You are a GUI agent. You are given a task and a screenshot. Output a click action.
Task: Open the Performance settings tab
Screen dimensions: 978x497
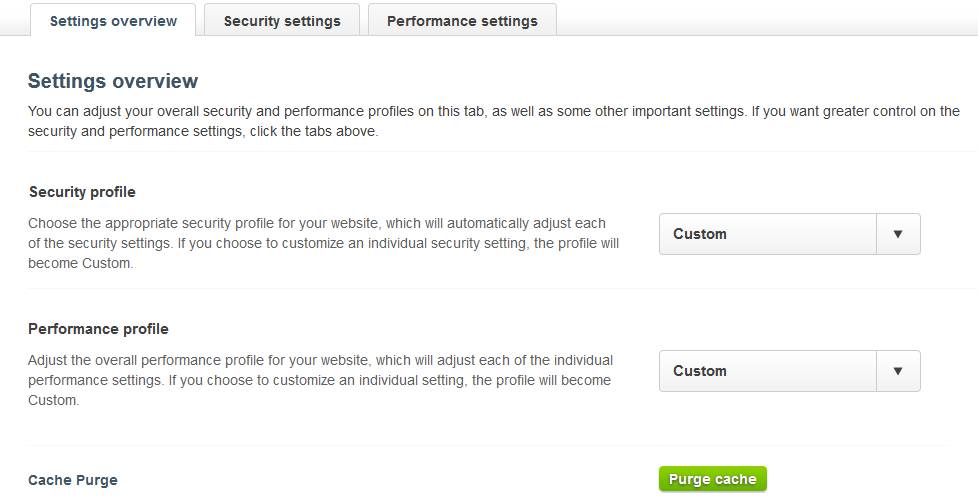[x=462, y=20]
